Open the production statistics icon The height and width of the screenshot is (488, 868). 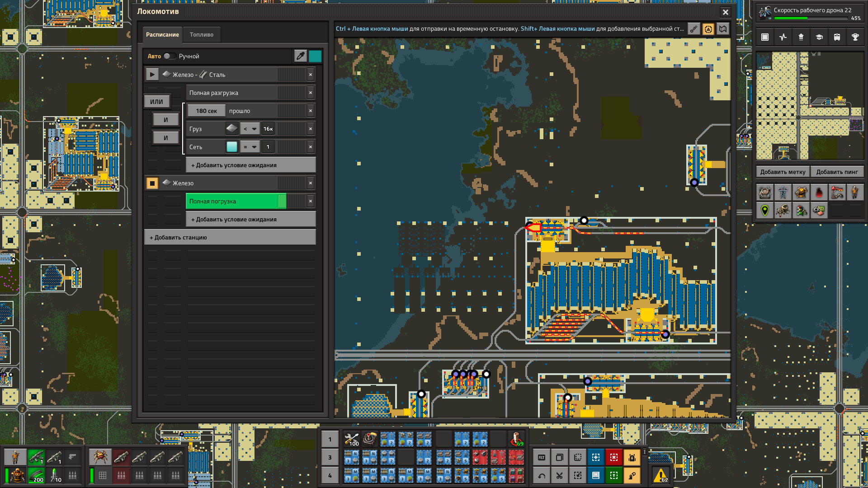tap(783, 37)
